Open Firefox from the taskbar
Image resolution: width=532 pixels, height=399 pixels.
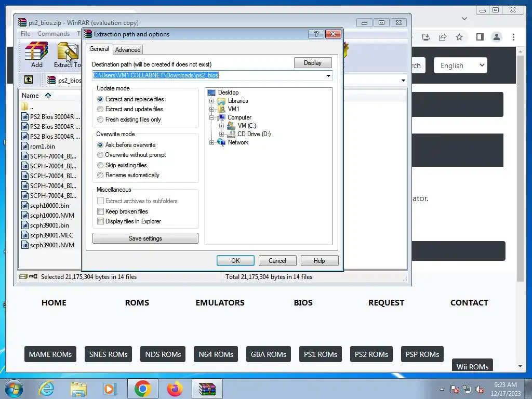click(x=175, y=389)
